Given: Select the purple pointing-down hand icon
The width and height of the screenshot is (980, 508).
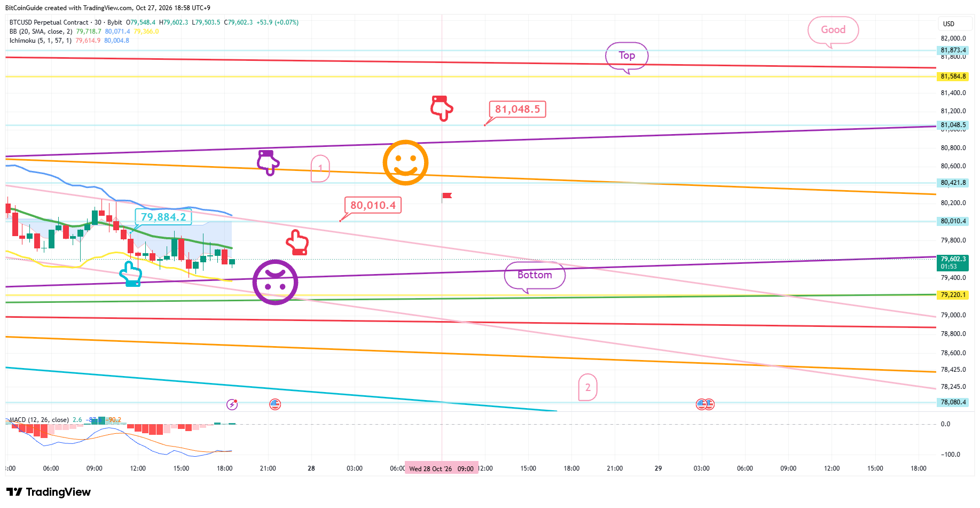Looking at the screenshot, I should coord(268,162).
